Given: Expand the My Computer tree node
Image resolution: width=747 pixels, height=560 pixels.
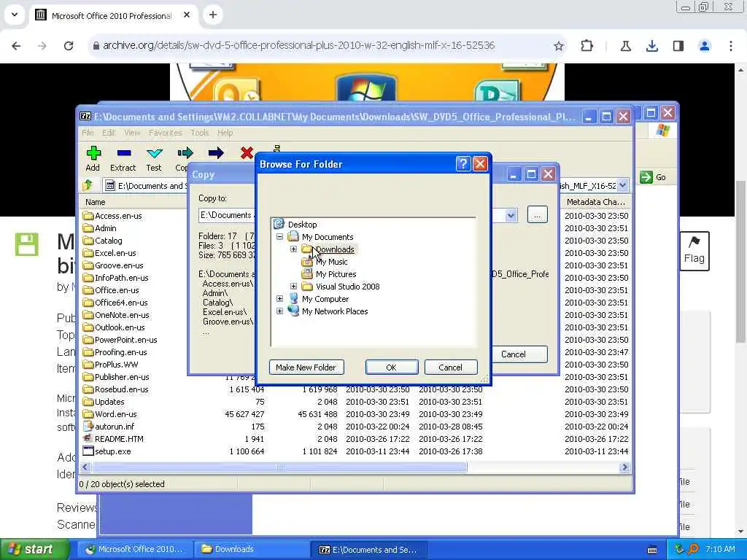Looking at the screenshot, I should click(279, 298).
